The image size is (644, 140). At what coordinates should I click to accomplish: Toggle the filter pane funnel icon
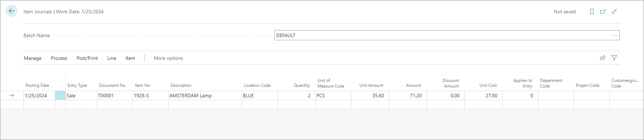614,58
